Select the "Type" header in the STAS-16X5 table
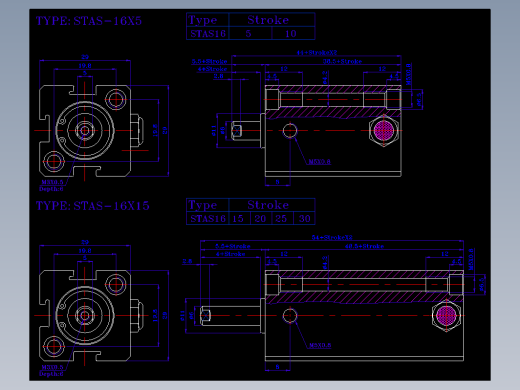 (203, 20)
